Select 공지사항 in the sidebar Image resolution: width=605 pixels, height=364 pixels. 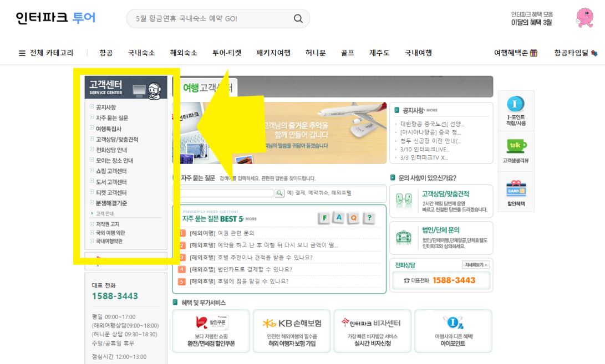tap(106, 107)
